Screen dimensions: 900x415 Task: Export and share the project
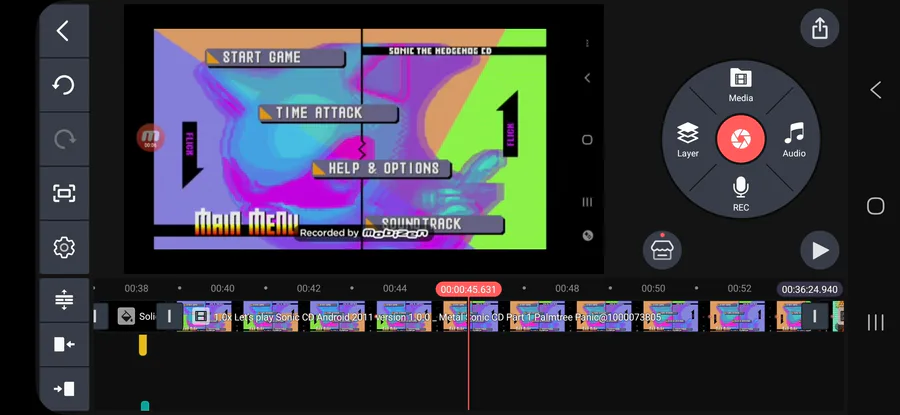820,28
